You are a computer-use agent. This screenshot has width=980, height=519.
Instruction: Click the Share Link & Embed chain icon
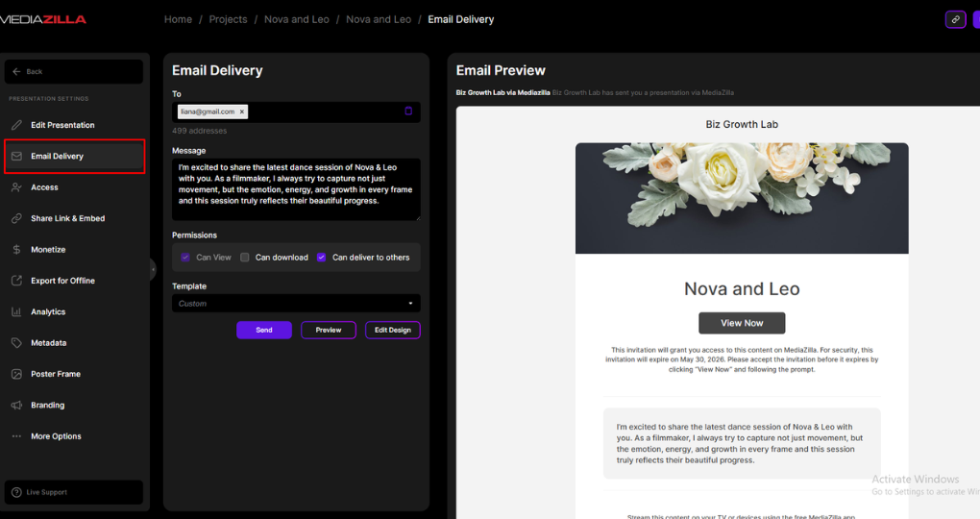(17, 218)
